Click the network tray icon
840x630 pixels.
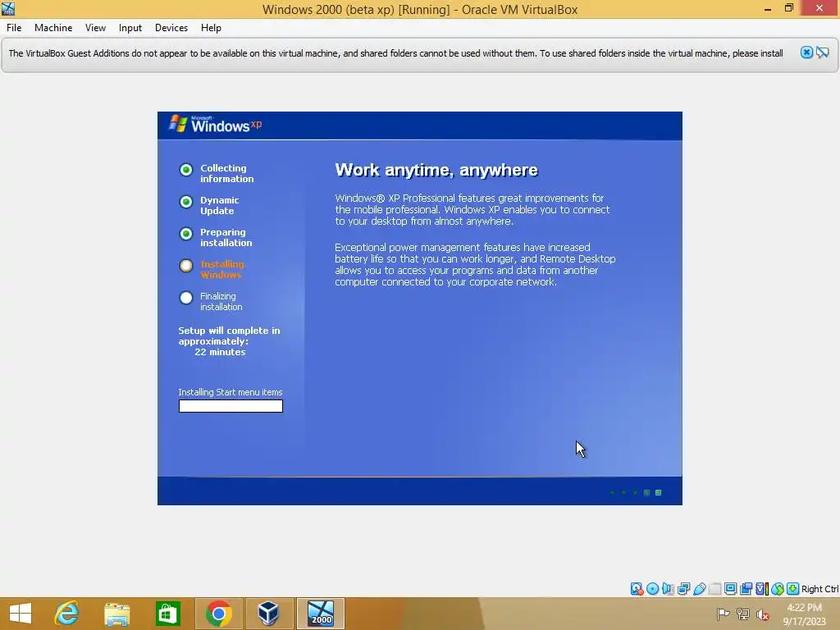[x=743, y=614]
